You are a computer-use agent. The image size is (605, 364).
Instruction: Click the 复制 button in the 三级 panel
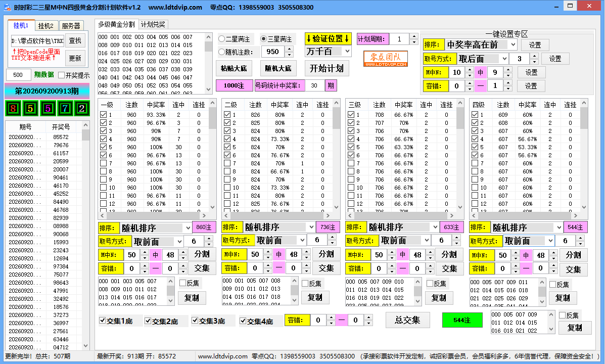pos(439,298)
